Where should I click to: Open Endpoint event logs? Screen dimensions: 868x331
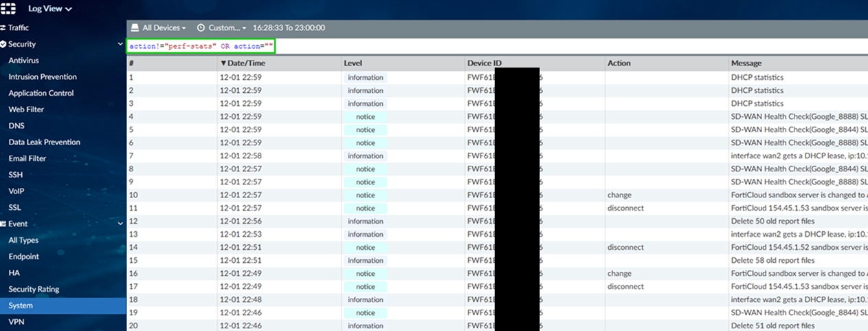pyautogui.click(x=23, y=257)
